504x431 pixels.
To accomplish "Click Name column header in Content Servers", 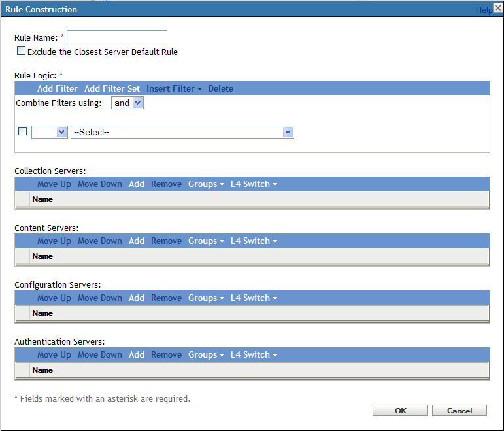I will (x=42, y=256).
